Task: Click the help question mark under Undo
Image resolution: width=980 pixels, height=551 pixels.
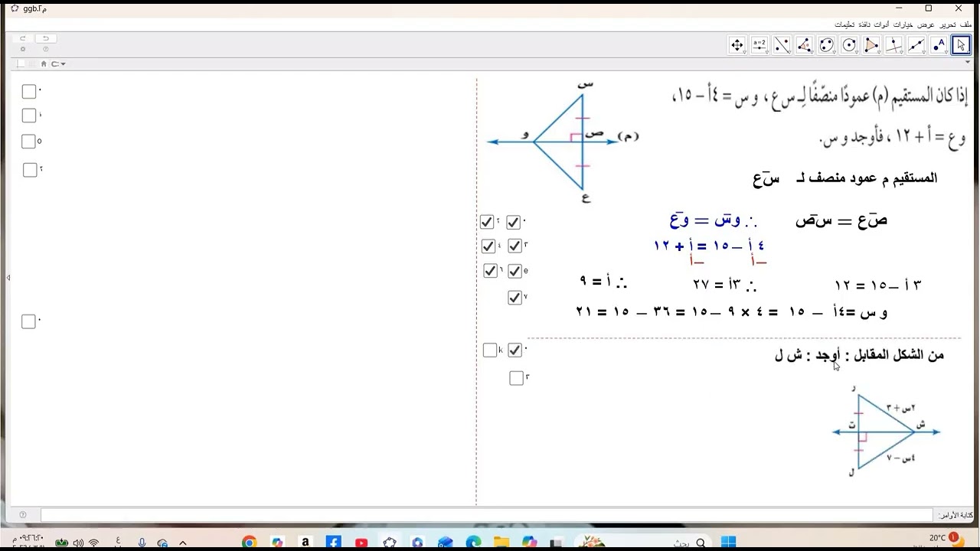Action: 46,49
